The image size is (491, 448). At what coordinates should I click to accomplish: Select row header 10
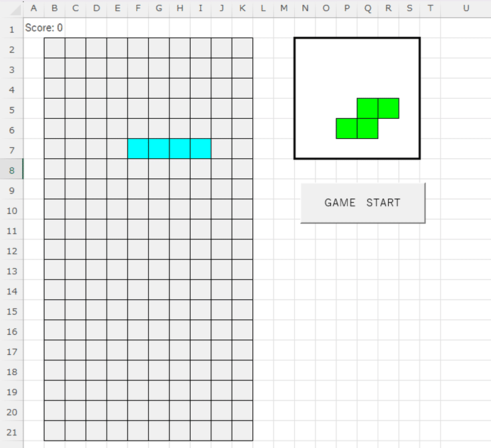(11, 210)
